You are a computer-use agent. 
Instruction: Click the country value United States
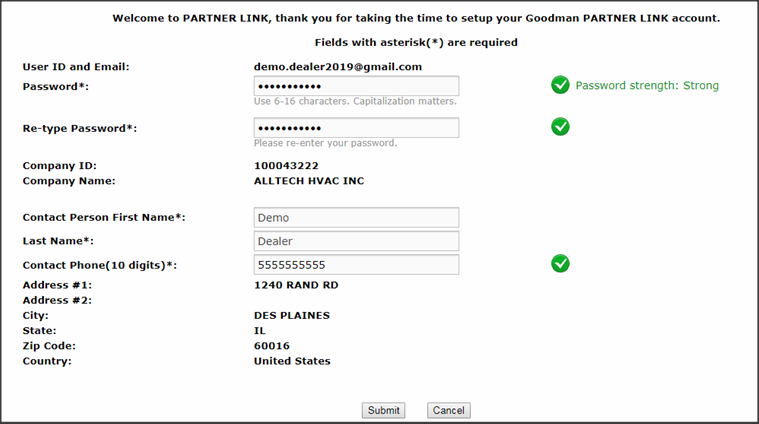click(292, 361)
